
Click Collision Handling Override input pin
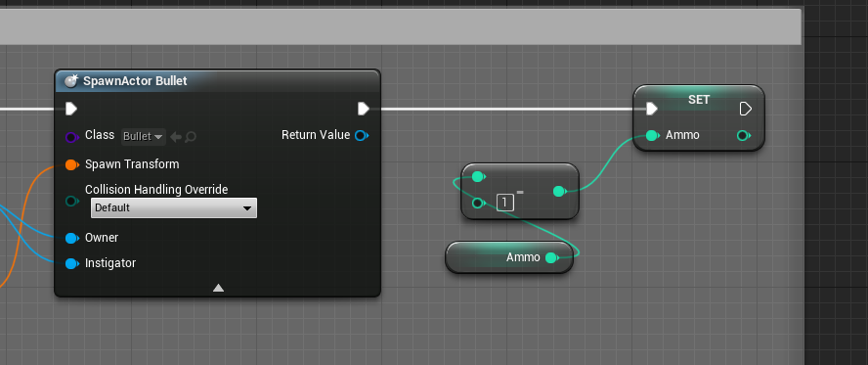71,201
